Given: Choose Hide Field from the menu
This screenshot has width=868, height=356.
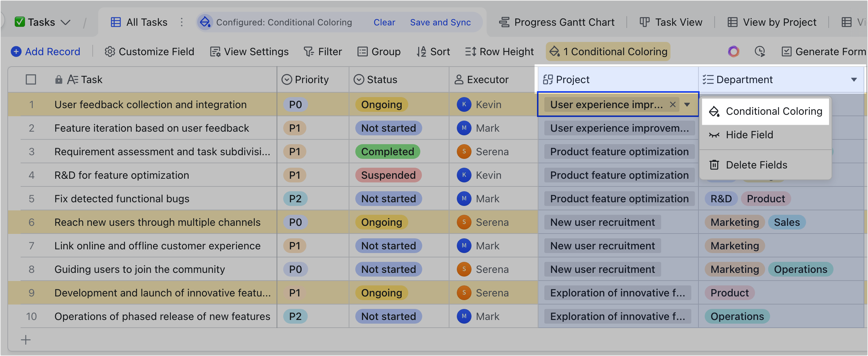Looking at the screenshot, I should click(x=749, y=135).
